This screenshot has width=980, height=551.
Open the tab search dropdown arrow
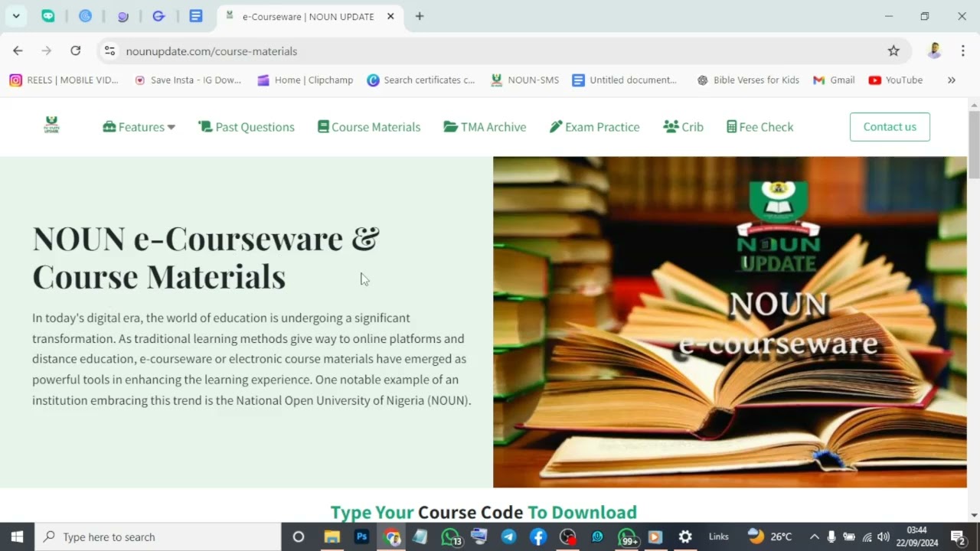tap(15, 16)
